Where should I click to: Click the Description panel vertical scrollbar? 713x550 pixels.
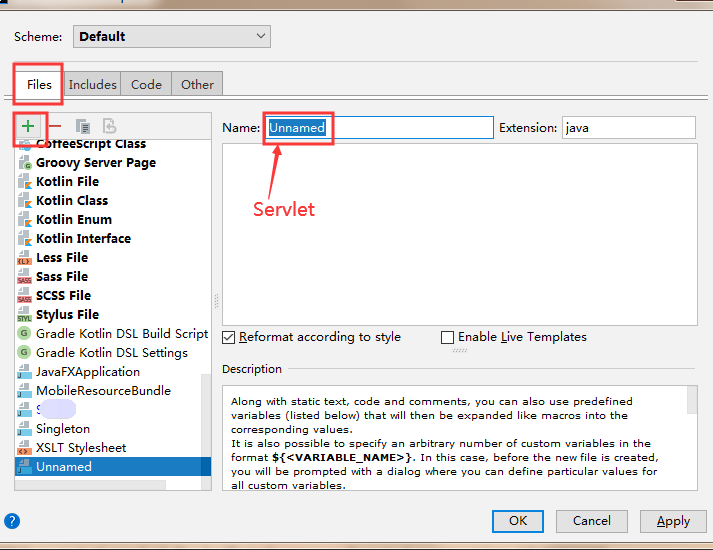(x=692, y=400)
